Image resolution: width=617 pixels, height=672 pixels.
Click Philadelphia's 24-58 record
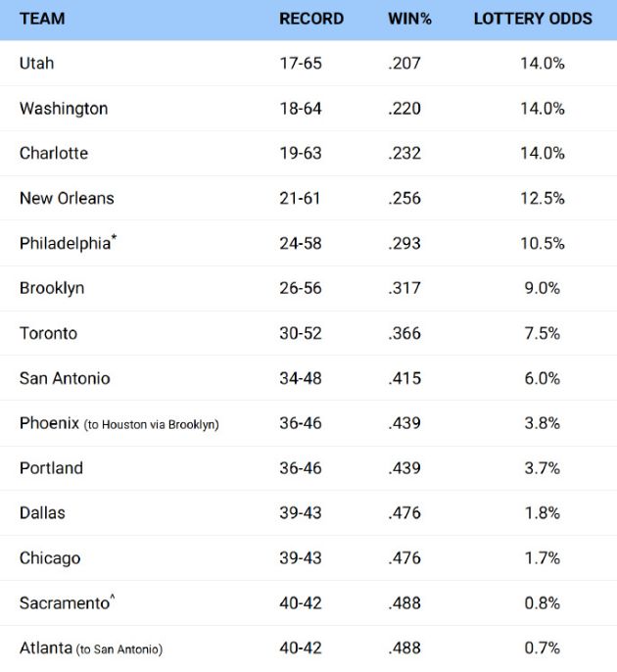pyautogui.click(x=301, y=243)
